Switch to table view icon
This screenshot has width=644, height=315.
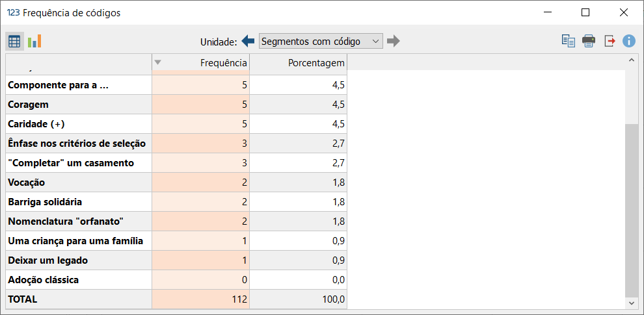tap(14, 42)
